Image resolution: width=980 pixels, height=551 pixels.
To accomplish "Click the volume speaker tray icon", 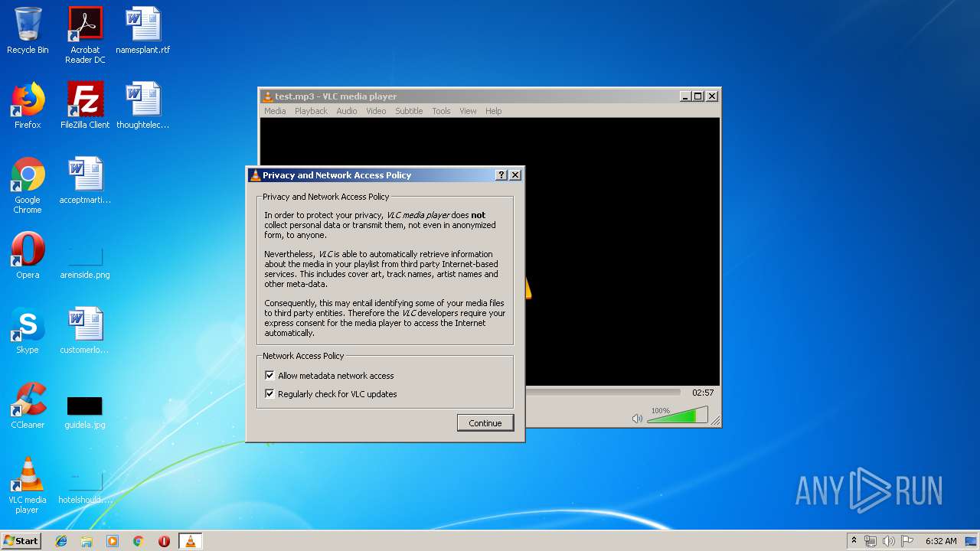I will click(888, 541).
